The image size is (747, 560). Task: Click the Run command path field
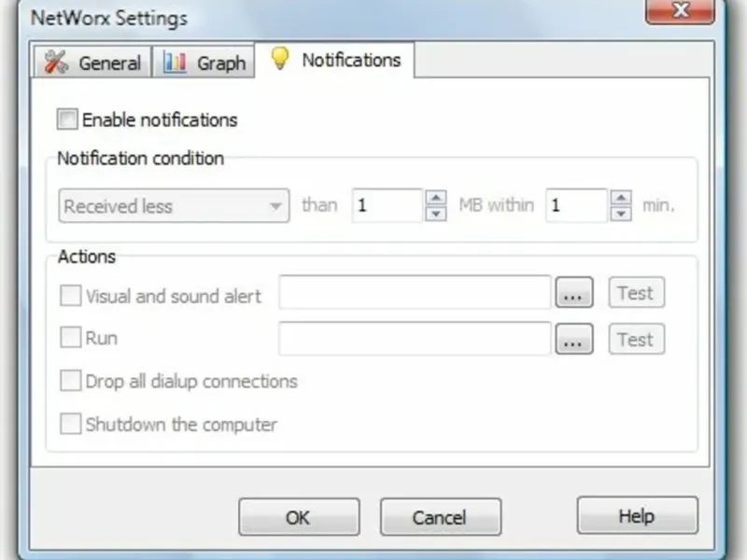coord(415,339)
